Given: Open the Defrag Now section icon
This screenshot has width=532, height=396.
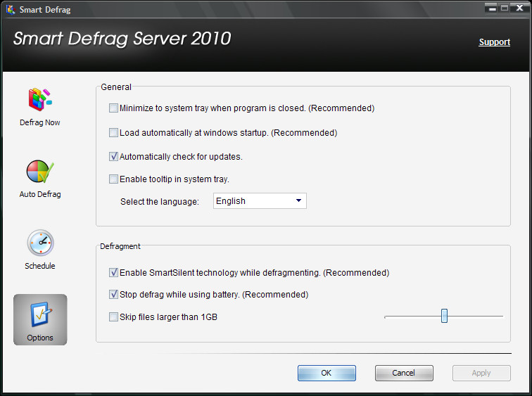Looking at the screenshot, I should tap(40, 99).
